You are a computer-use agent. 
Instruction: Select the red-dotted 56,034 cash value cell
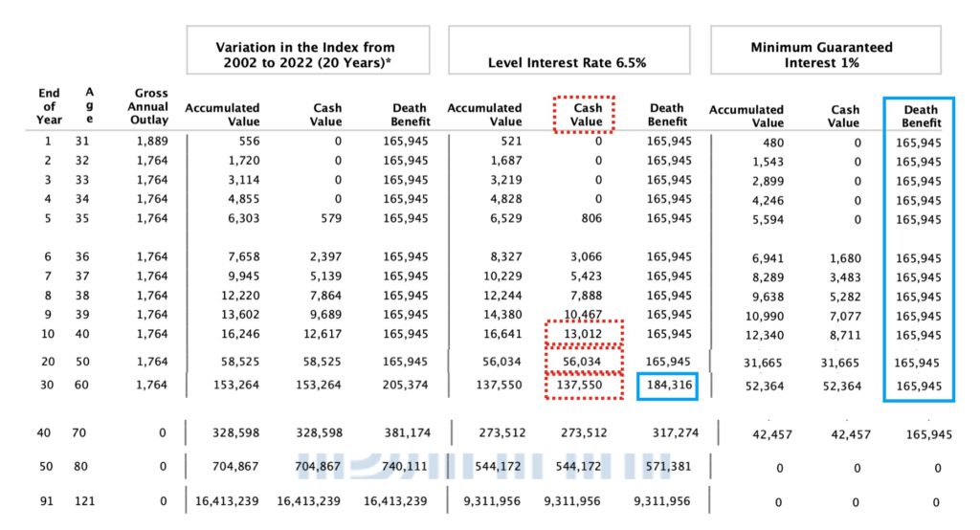(585, 361)
